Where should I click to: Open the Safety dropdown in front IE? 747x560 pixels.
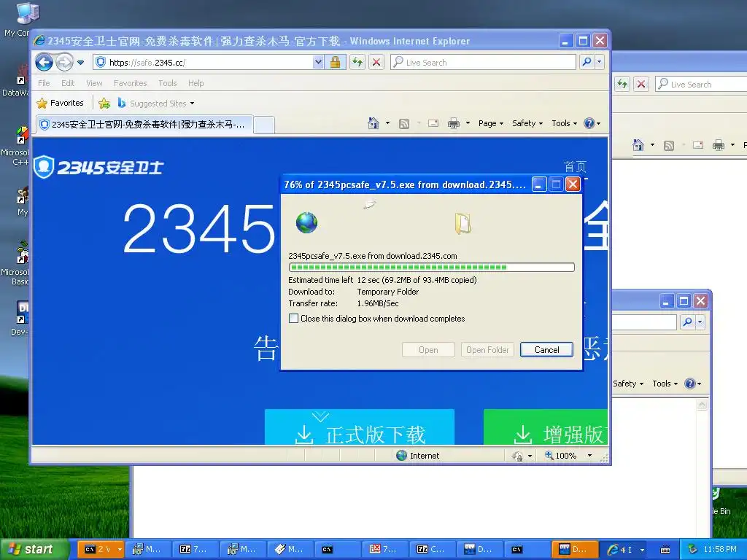tap(527, 123)
